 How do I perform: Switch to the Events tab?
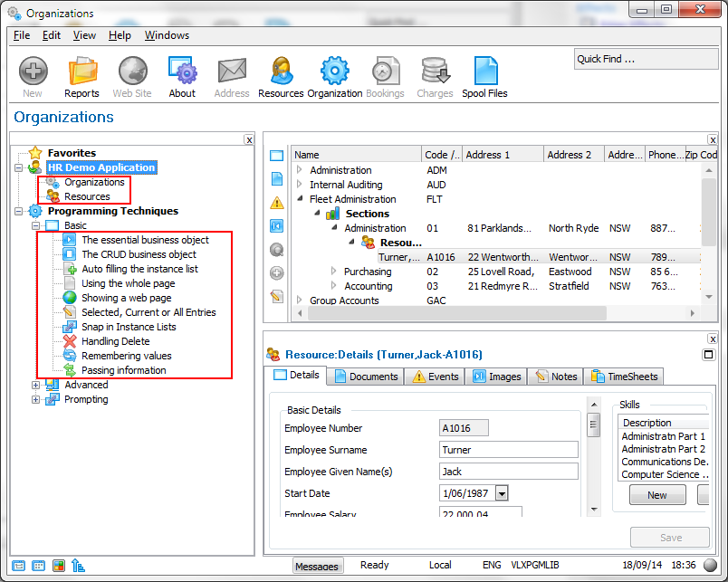(436, 377)
